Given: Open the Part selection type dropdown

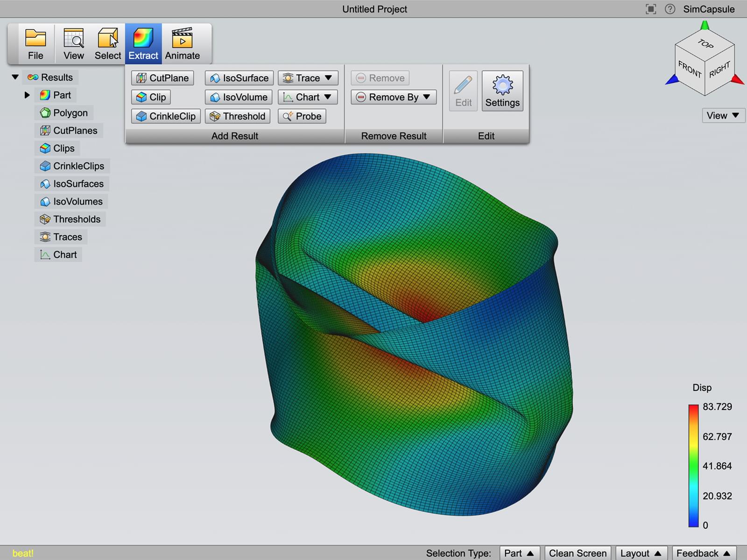Looking at the screenshot, I should [x=519, y=553].
